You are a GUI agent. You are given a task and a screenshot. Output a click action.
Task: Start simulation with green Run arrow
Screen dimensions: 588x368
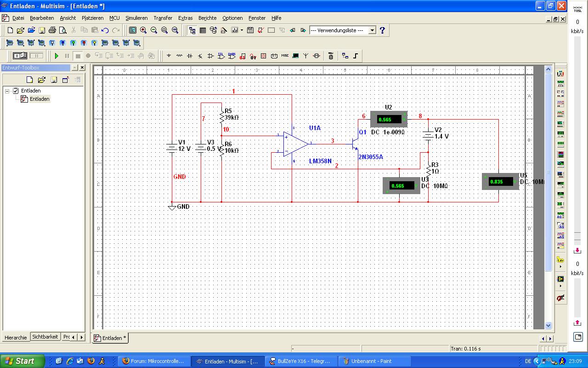coord(57,56)
